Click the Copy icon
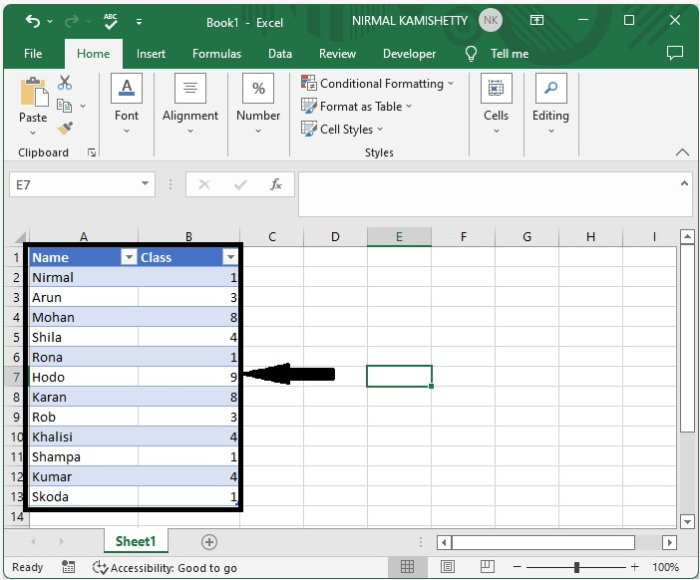The image size is (700, 580). pos(64,106)
